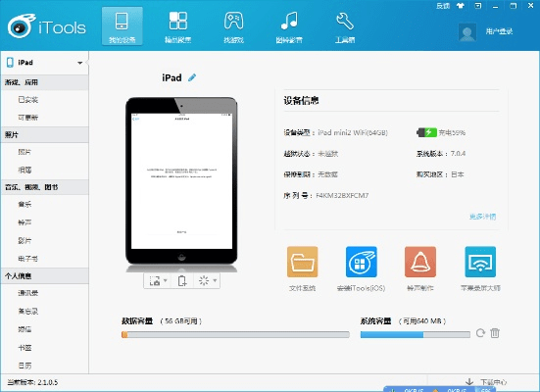Expand the screenshot options dropdown arrow
The image size is (540, 392).
point(166,280)
